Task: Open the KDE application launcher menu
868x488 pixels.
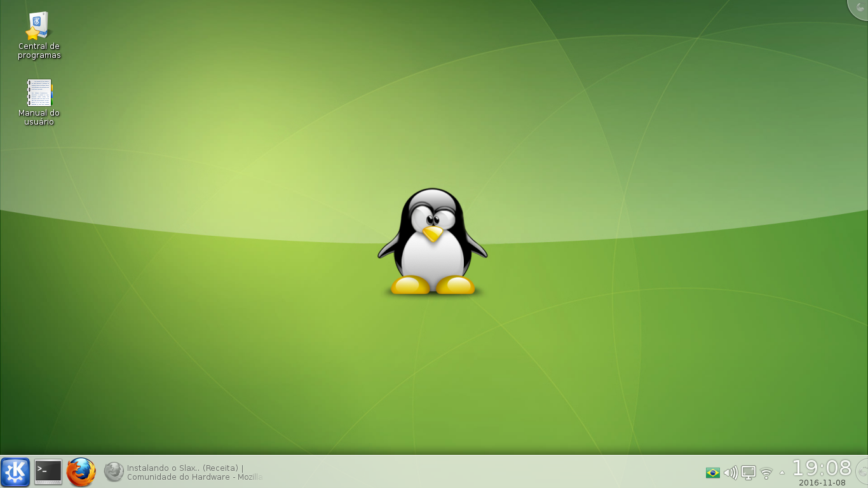Action: click(15, 472)
